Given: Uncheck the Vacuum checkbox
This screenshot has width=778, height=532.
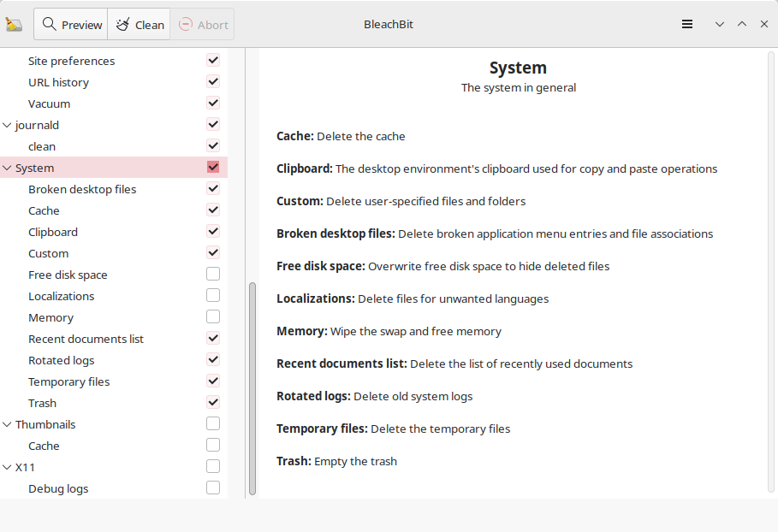Looking at the screenshot, I should point(213,103).
